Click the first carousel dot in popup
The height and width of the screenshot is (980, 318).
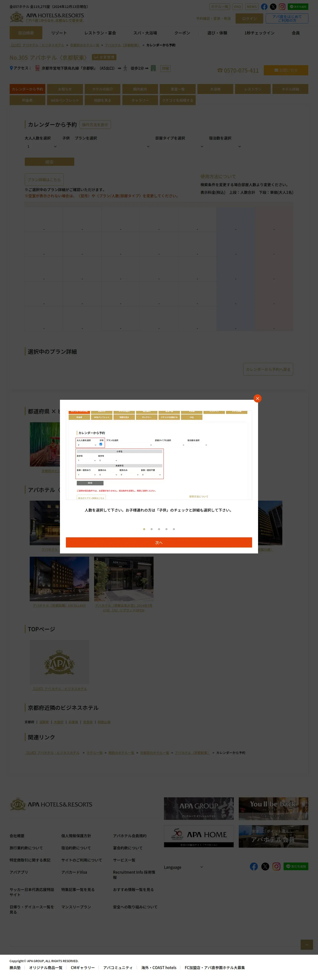[x=144, y=529]
